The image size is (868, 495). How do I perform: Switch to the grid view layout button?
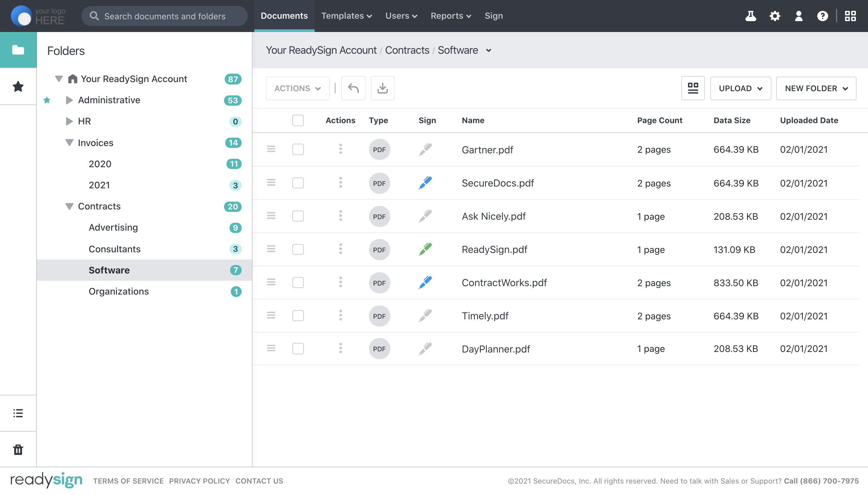point(693,88)
